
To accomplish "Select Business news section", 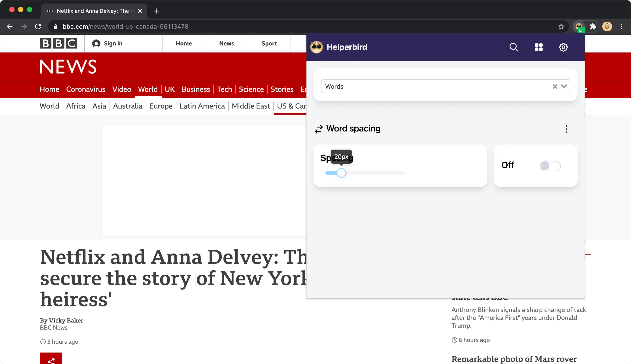I will coord(196,89).
